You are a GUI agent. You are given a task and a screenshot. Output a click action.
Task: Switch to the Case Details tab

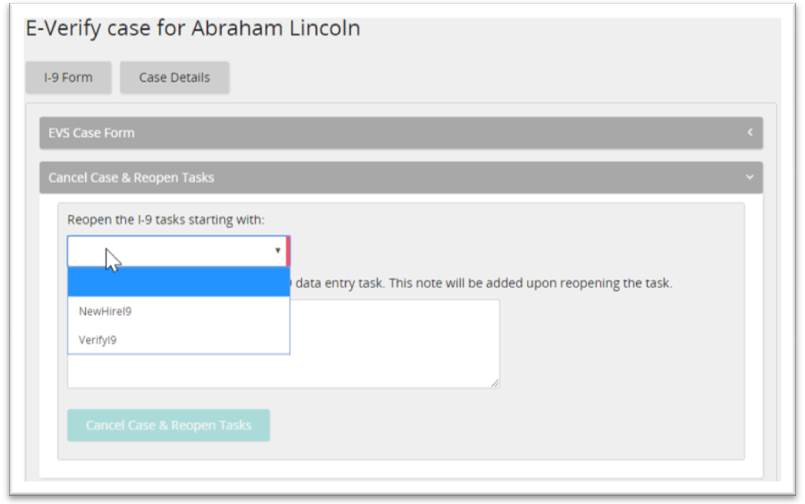pos(174,78)
